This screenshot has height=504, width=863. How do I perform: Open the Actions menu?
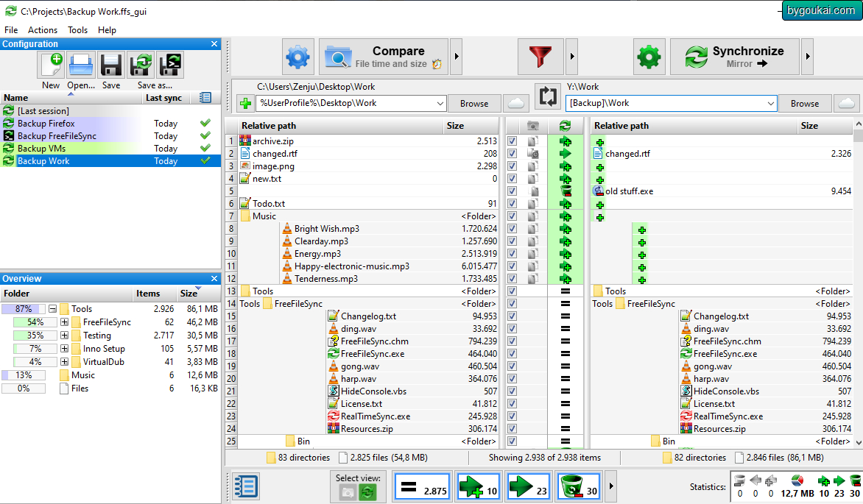point(43,30)
